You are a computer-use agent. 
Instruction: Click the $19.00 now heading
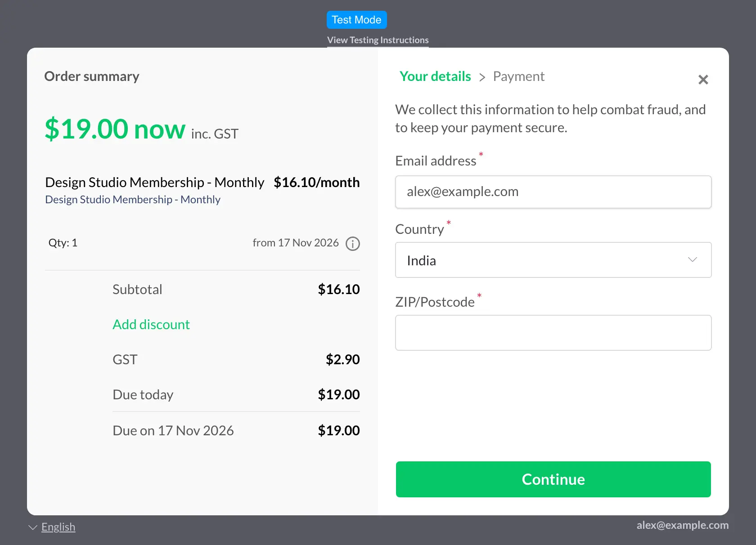tap(115, 129)
